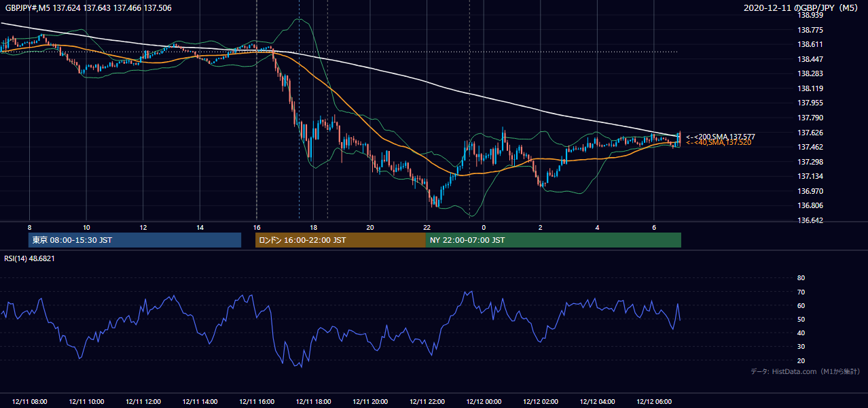This screenshot has height=408, width=868.
Task: Click the 12/11 22:00 time label
Action: click(427, 402)
